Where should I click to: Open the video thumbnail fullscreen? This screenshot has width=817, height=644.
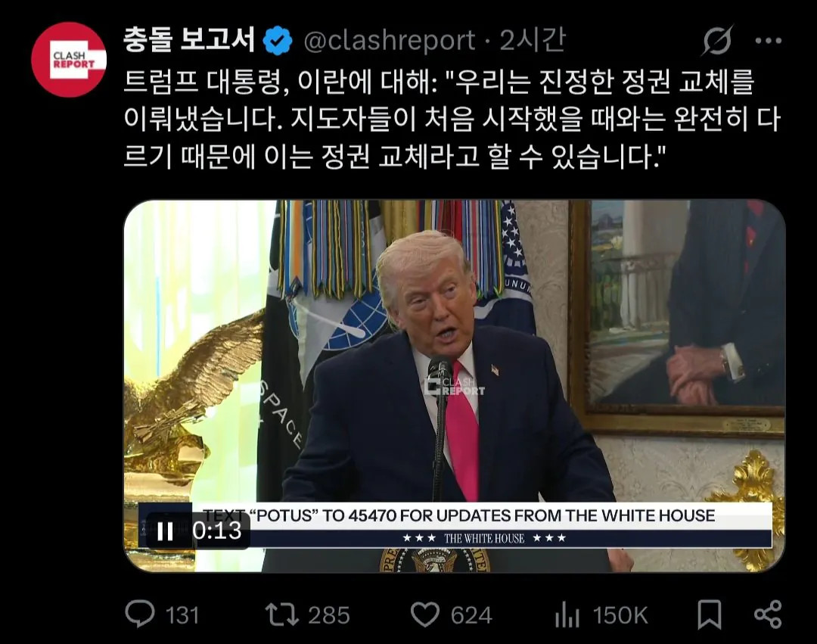coord(455,385)
